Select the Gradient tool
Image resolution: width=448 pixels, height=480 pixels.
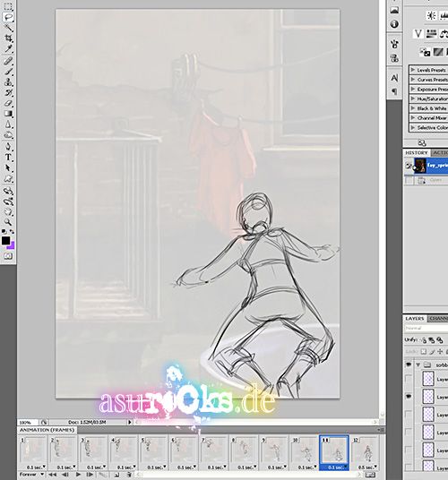coord(8,114)
